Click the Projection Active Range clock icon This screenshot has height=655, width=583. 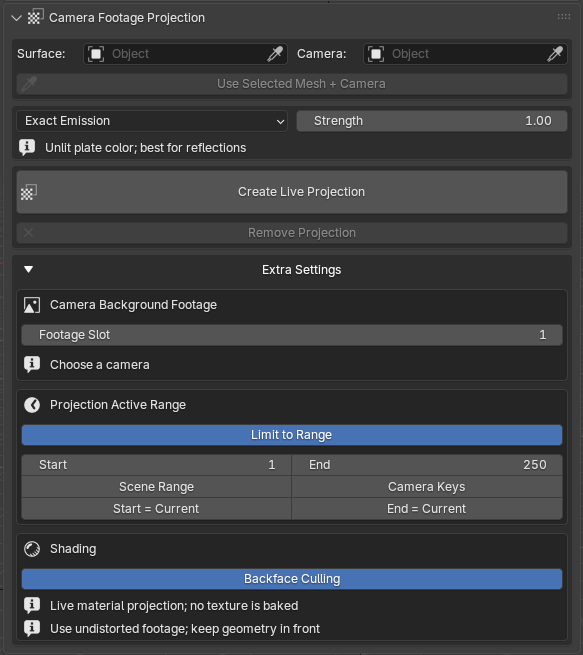[x=32, y=405]
